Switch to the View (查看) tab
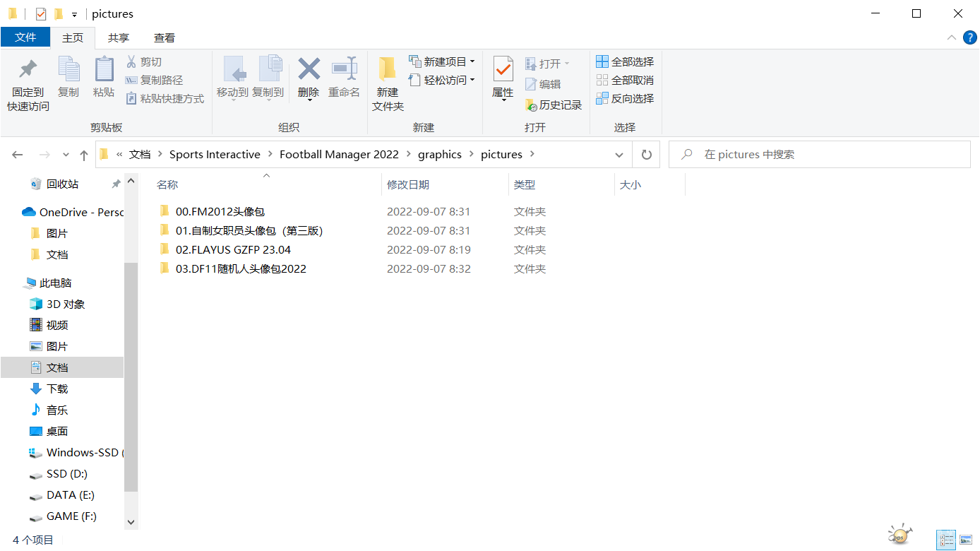980x551 pixels. pos(165,37)
